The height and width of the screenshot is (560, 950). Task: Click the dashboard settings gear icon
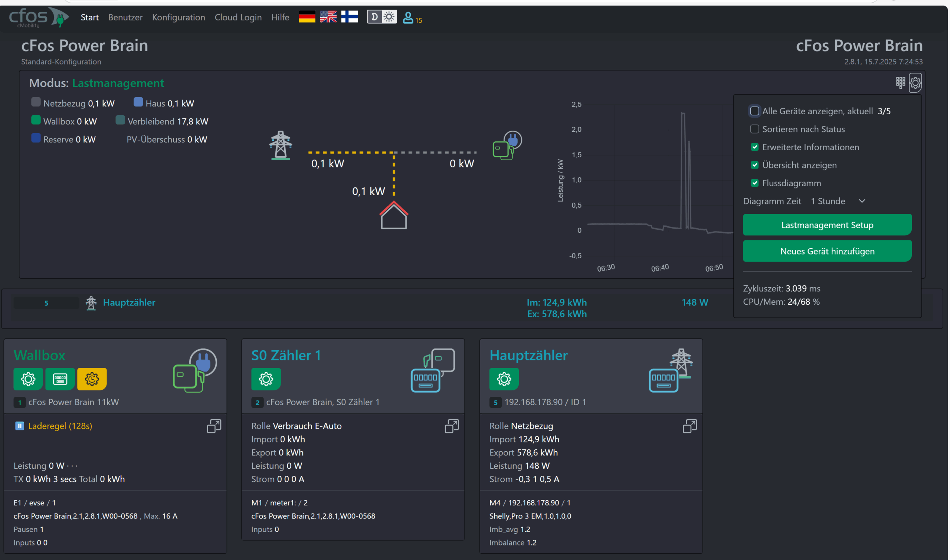[915, 83]
